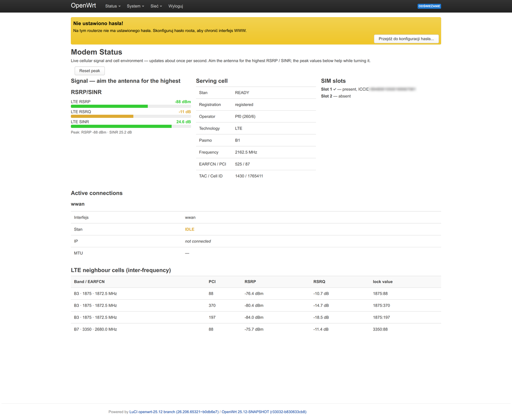Click the Slot 1 present ICCID entry
The height and width of the screenshot is (420, 512).
[x=368, y=89]
